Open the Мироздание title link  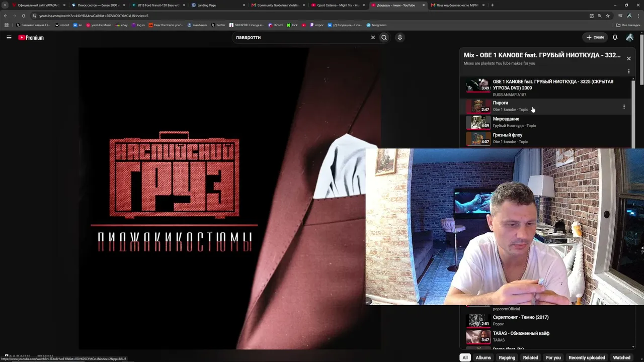506,119
